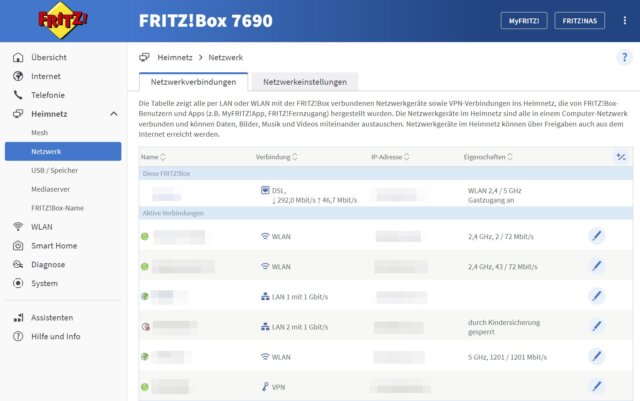Click the phone handset icon for Telefonie
The height and width of the screenshot is (401, 640).
point(18,95)
